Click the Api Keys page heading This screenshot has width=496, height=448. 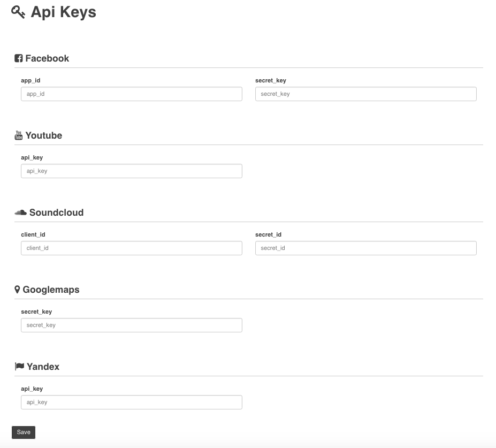(63, 12)
